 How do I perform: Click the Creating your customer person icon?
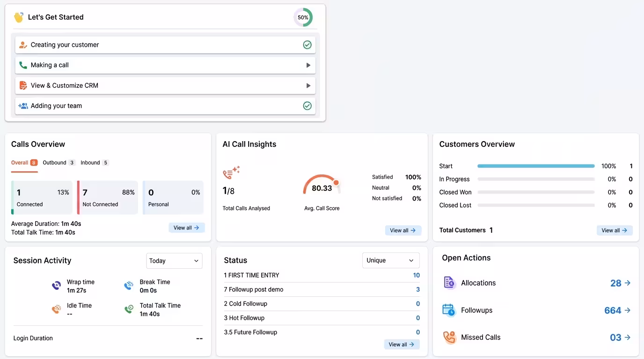coord(23,45)
